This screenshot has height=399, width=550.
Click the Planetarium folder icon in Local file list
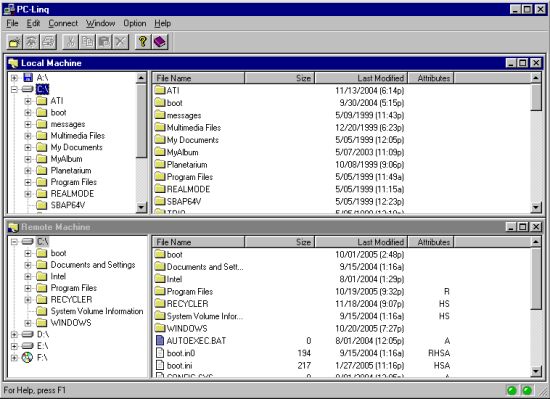(x=160, y=164)
